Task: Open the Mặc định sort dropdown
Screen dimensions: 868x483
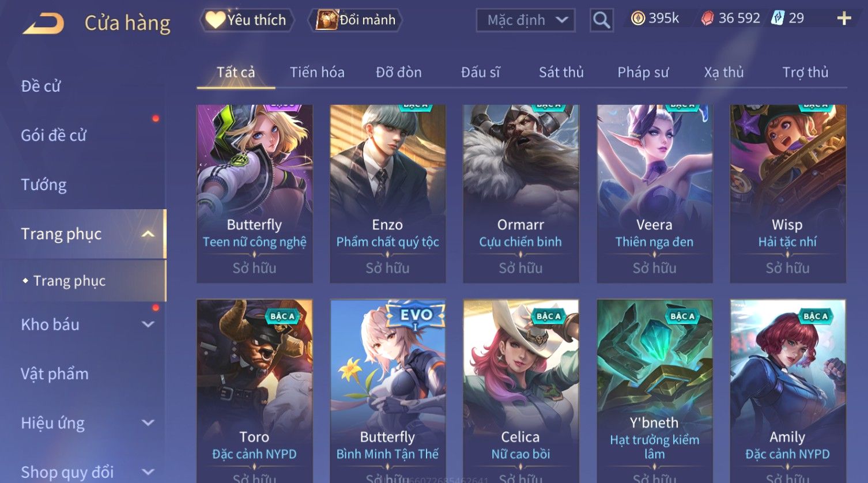Action: coord(526,20)
